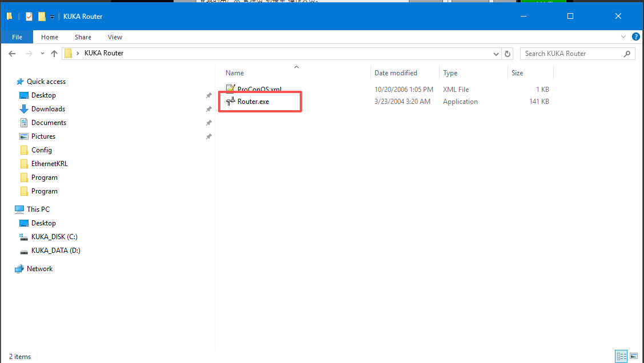This screenshot has height=363, width=644.
Task: Click the title bar folder icon
Action: click(x=10, y=17)
